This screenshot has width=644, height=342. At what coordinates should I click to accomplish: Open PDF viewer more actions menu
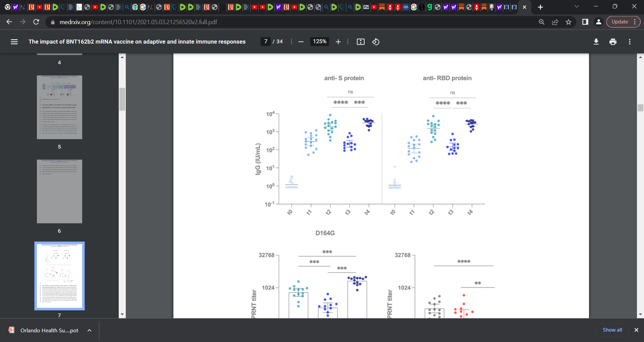pos(630,42)
